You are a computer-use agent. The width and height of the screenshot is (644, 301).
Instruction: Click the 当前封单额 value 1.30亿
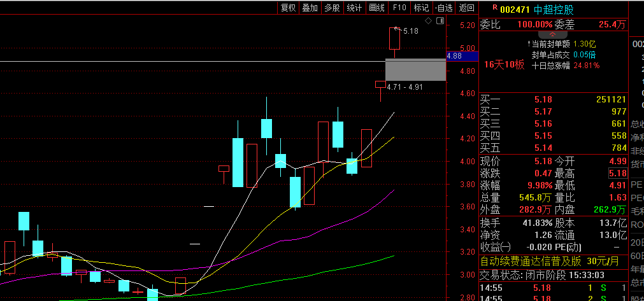[x=585, y=44]
